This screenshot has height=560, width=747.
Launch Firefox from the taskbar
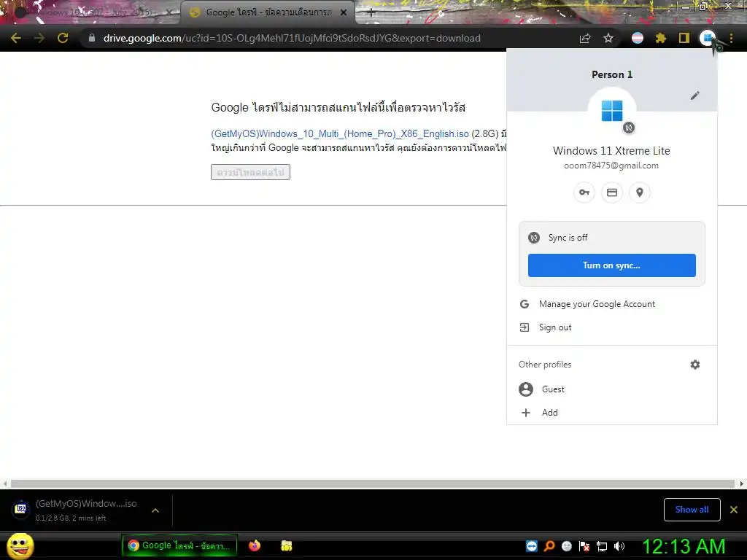255,545
